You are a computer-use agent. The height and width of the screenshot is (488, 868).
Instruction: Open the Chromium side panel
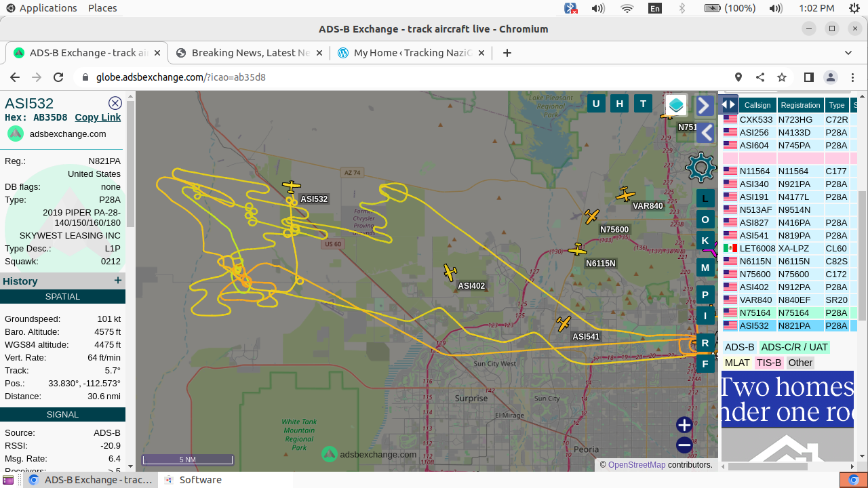point(808,77)
